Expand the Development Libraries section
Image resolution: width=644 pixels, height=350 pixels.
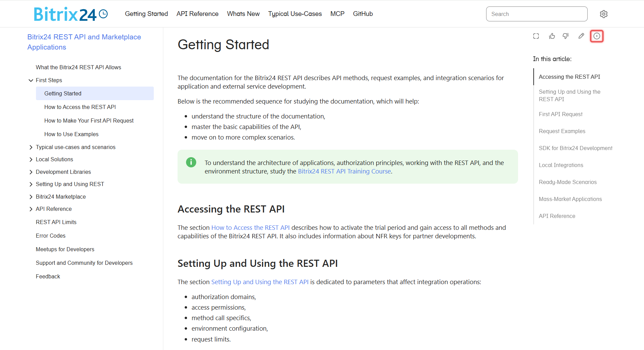[31, 172]
